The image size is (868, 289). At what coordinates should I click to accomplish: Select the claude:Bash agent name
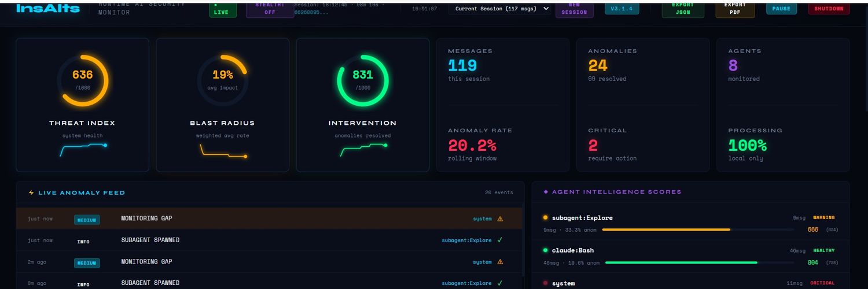[x=573, y=250]
